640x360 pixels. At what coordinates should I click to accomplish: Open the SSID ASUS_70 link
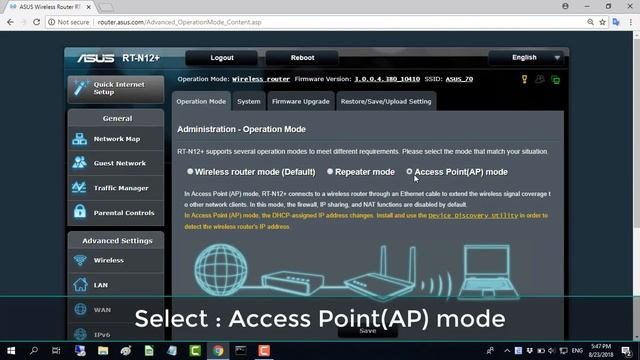[459, 79]
